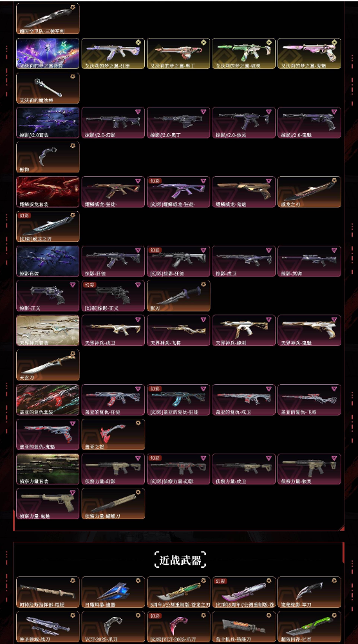
Task: Select the 掠影//2.0套装 bundle thumbnail
Action: 48,123
